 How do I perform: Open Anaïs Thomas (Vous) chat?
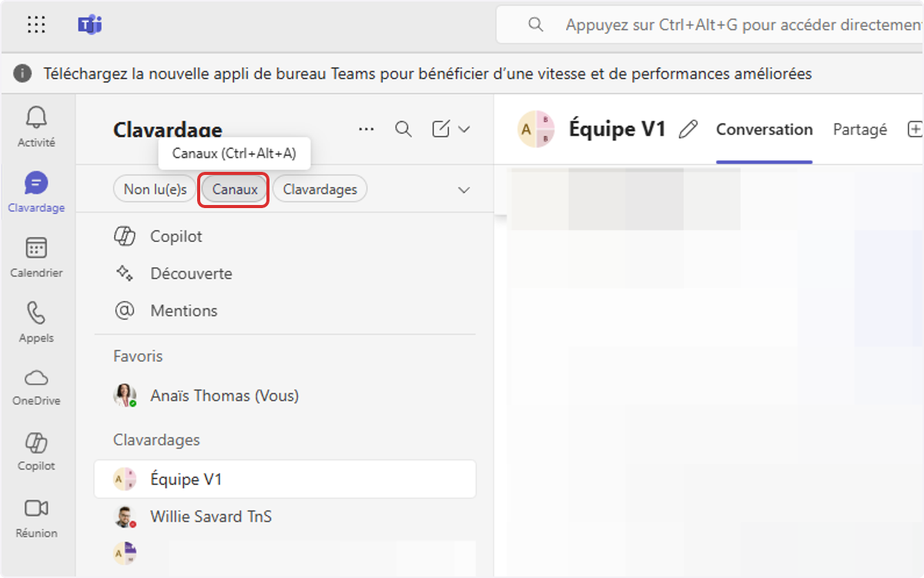tap(285, 396)
